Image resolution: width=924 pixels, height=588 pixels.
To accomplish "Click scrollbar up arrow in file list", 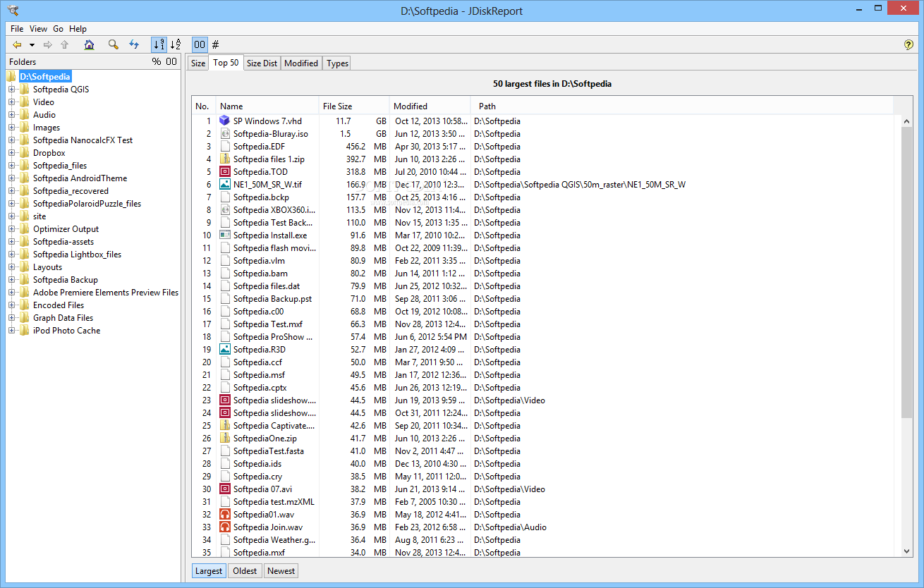I will (907, 121).
